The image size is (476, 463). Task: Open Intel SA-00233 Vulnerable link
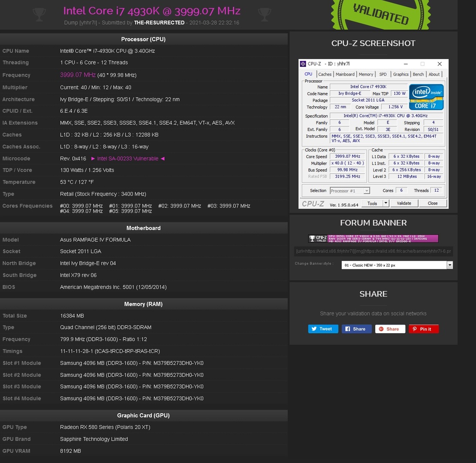(x=127, y=159)
